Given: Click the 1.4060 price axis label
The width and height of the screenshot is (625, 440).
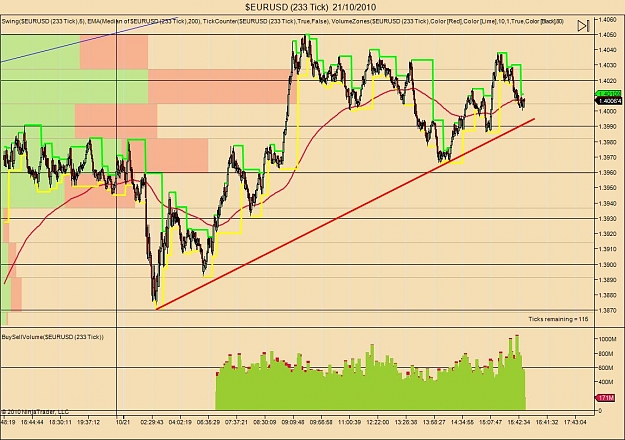Looking at the screenshot, I should coord(607,19).
